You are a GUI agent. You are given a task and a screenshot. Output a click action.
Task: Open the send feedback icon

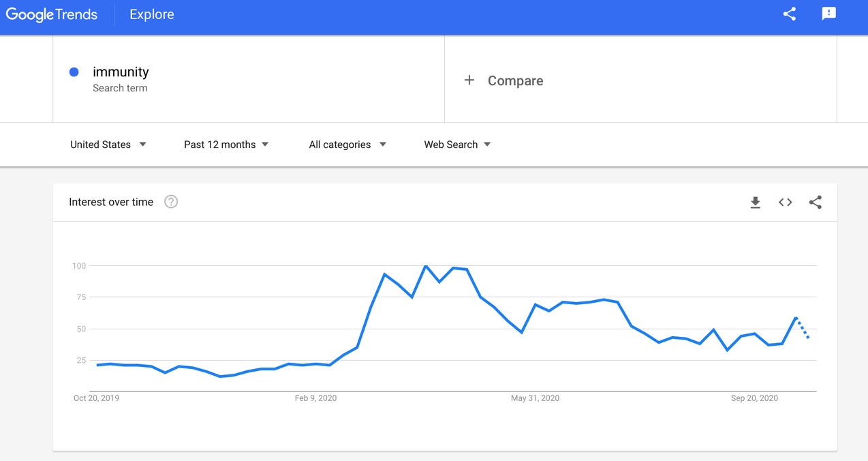coord(828,14)
